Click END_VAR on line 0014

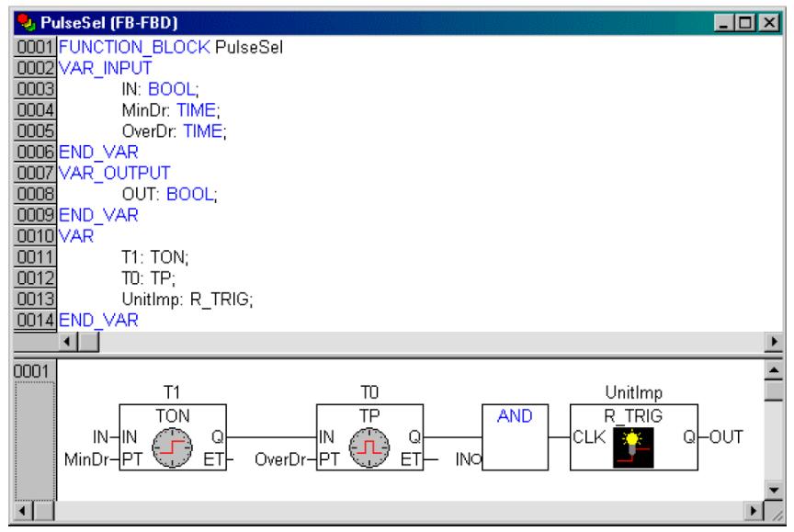click(x=98, y=320)
